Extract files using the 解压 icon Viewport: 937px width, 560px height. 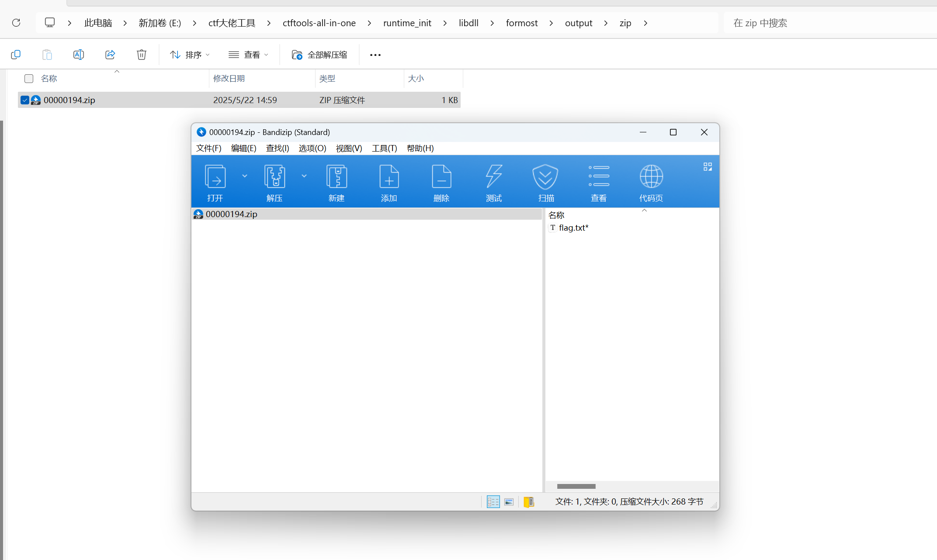pyautogui.click(x=274, y=183)
